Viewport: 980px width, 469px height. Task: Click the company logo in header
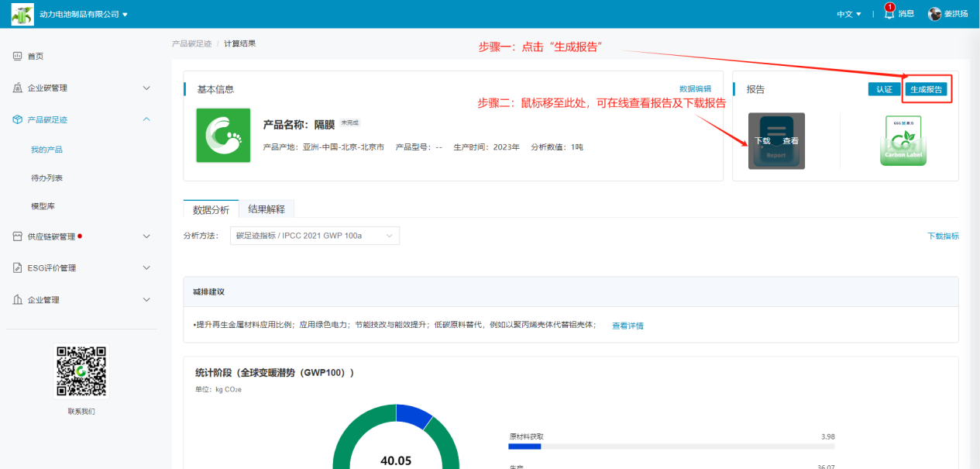[x=22, y=14]
